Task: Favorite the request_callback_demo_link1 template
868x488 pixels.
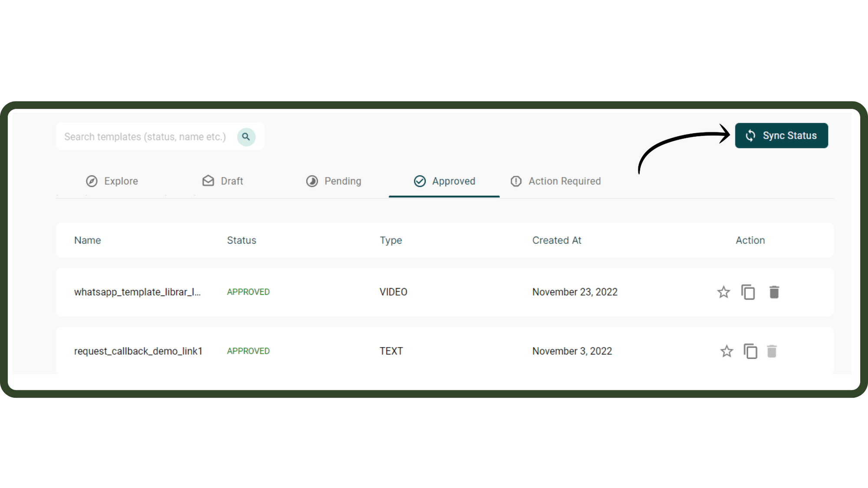Action: point(727,351)
